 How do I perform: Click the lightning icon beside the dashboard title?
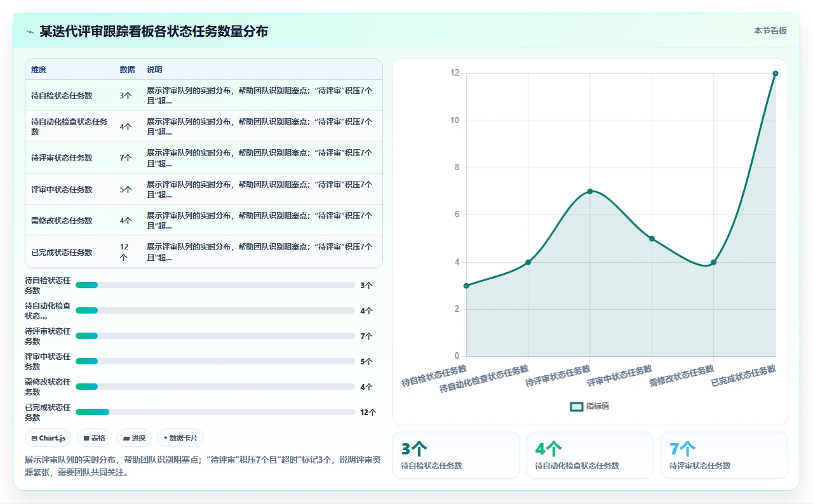(30, 31)
